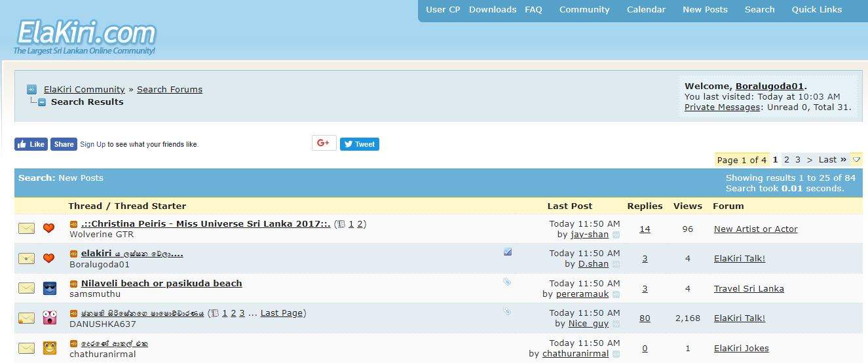The image size is (868, 363).
Task: Click the envelope icon in the chathuranirmal thread row
Action: pos(26,348)
